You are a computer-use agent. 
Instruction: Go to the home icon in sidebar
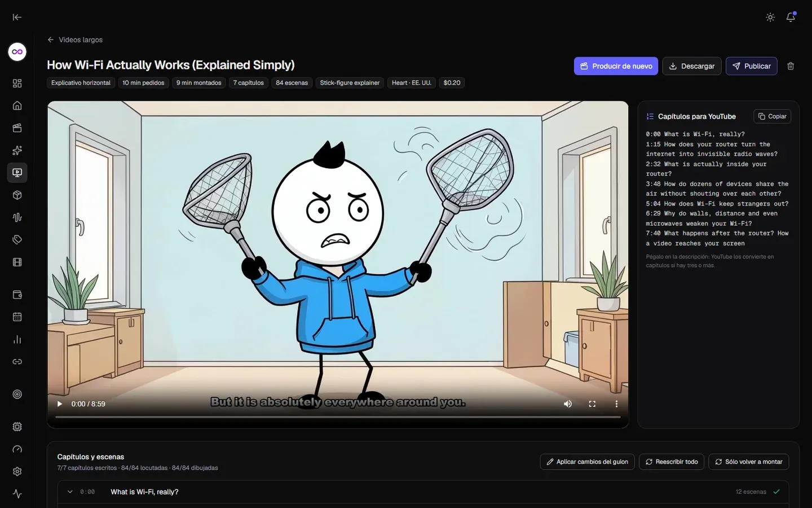click(x=17, y=106)
